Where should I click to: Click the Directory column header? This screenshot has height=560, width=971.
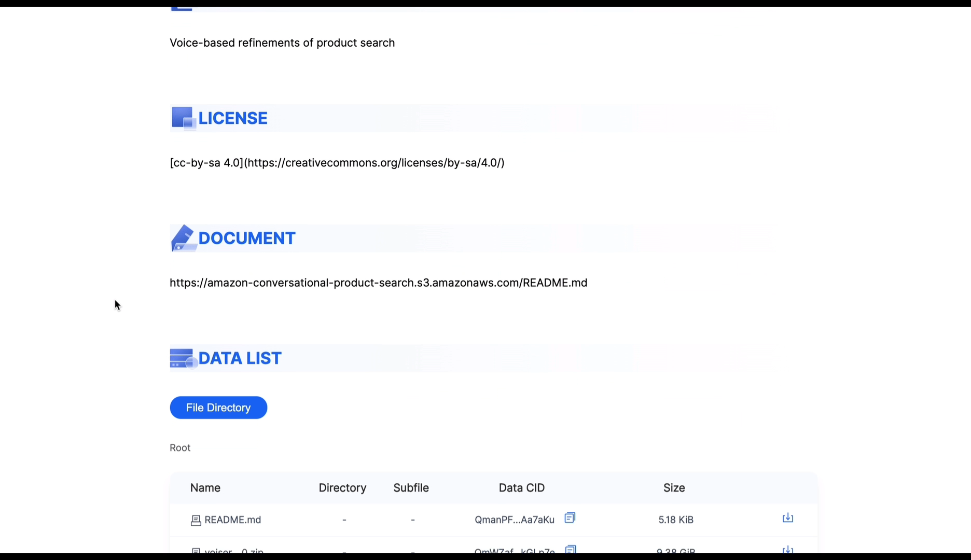342,488
